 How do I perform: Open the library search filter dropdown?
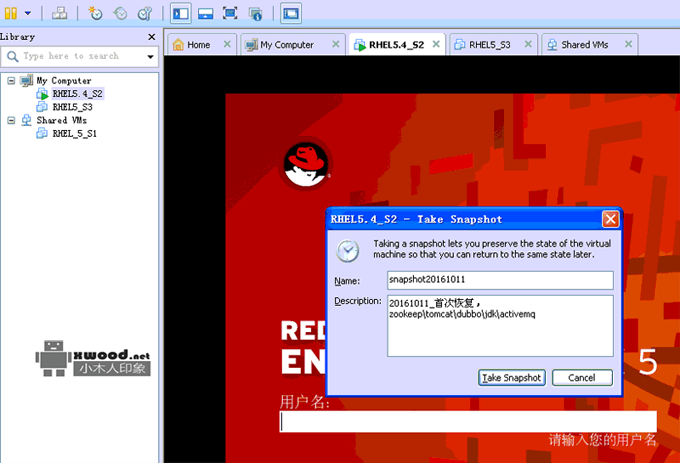150,56
